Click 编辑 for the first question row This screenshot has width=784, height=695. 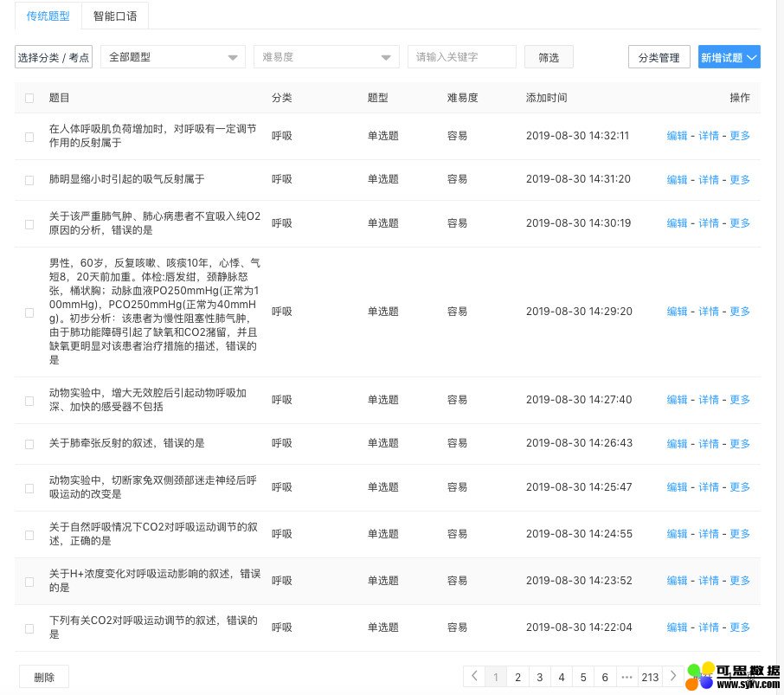click(x=677, y=136)
